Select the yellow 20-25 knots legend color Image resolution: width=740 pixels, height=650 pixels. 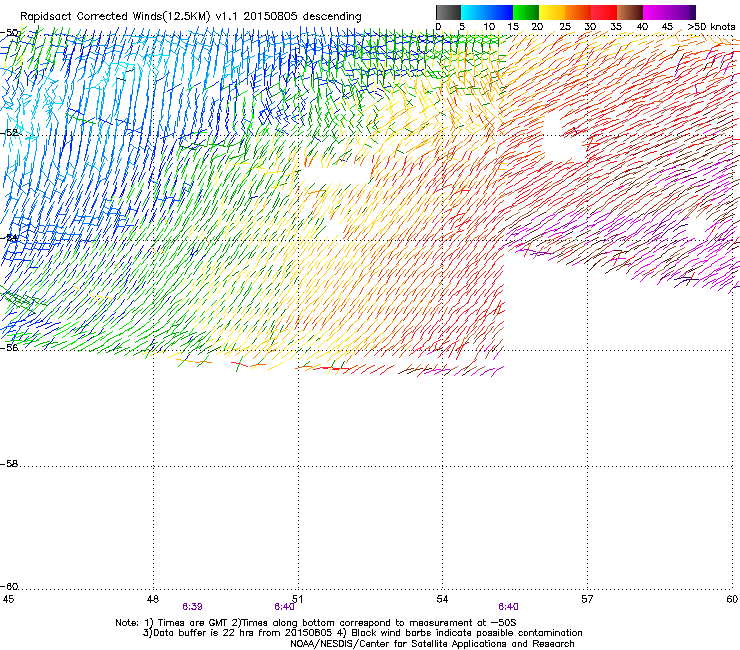(552, 12)
